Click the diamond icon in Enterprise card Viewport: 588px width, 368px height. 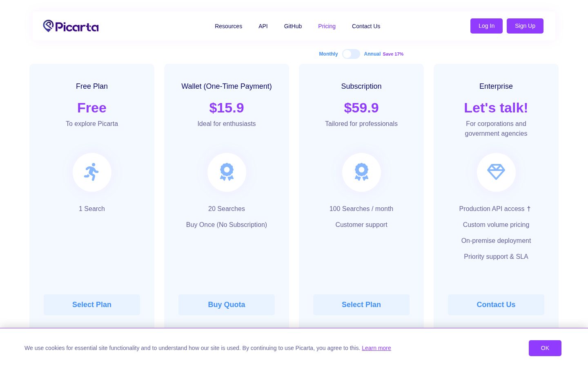pos(496,172)
